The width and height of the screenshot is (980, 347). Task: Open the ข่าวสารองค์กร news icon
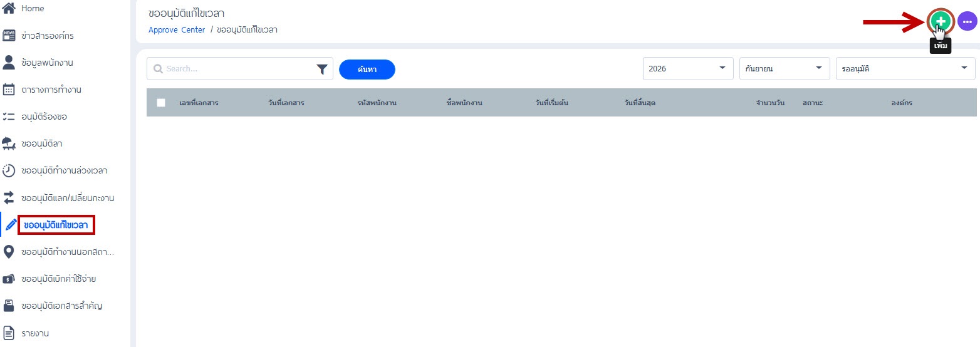(9, 36)
